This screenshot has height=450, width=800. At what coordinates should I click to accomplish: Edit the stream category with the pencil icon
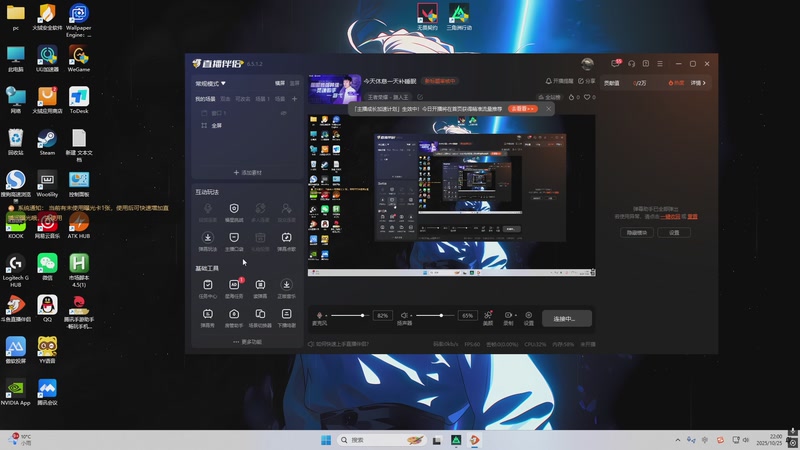[x=420, y=97]
